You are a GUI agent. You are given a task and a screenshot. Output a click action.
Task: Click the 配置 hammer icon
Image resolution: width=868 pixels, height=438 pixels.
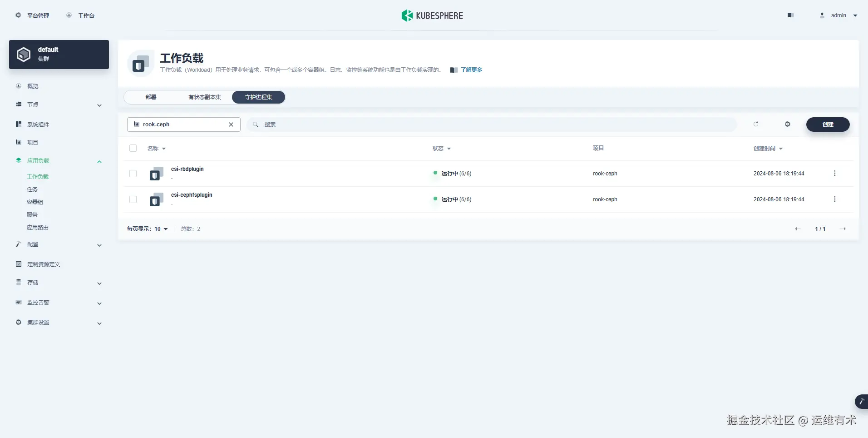pos(19,244)
